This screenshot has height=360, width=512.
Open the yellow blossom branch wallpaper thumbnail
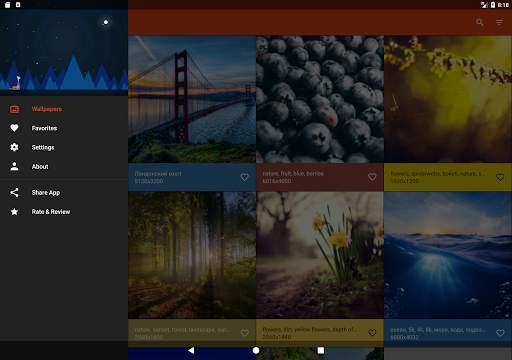point(448,99)
